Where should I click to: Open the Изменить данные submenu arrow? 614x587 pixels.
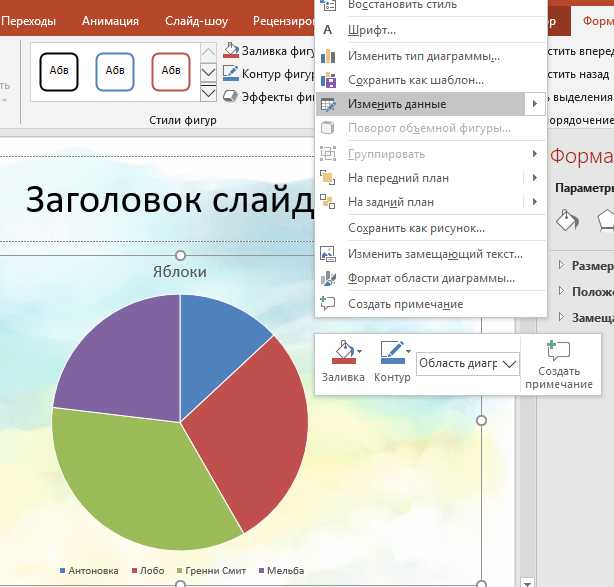535,104
